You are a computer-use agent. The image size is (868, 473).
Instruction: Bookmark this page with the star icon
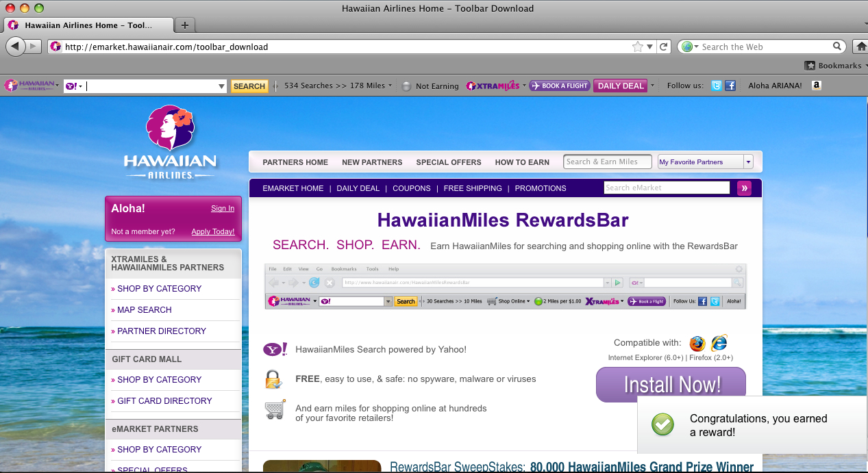point(638,47)
